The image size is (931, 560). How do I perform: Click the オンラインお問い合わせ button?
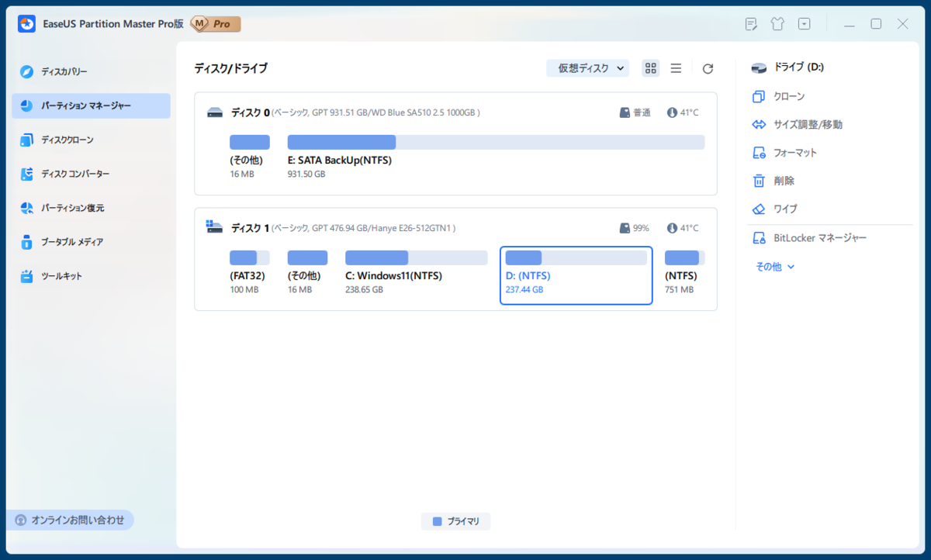pyautogui.click(x=71, y=520)
